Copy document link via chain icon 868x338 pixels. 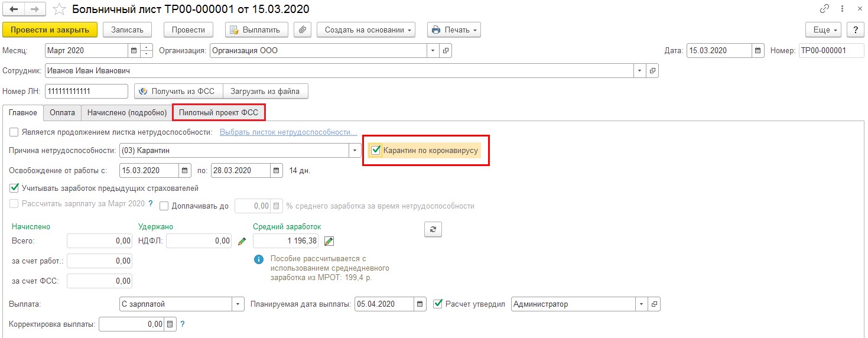(824, 9)
